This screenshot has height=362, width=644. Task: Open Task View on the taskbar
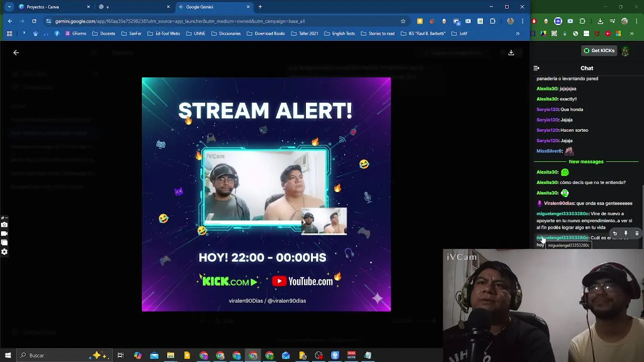121,355
